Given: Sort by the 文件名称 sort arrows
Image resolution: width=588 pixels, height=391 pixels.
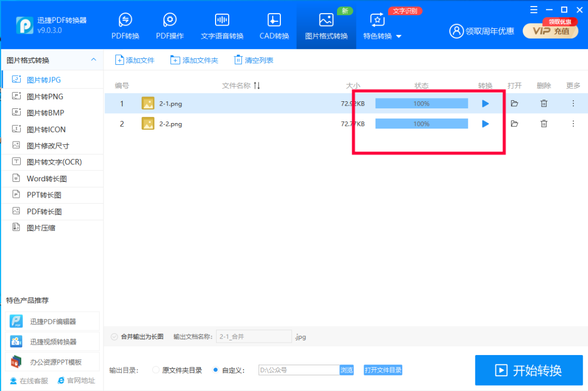Looking at the screenshot, I should [257, 85].
